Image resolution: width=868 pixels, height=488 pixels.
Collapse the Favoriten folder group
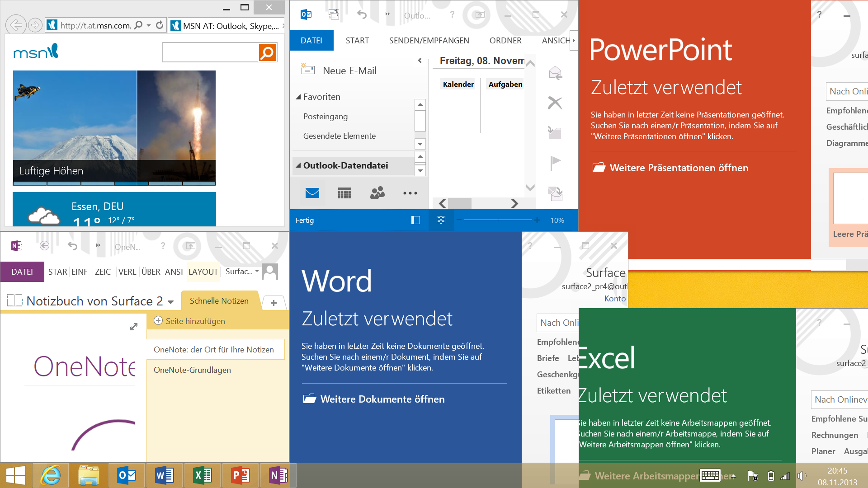pyautogui.click(x=298, y=97)
